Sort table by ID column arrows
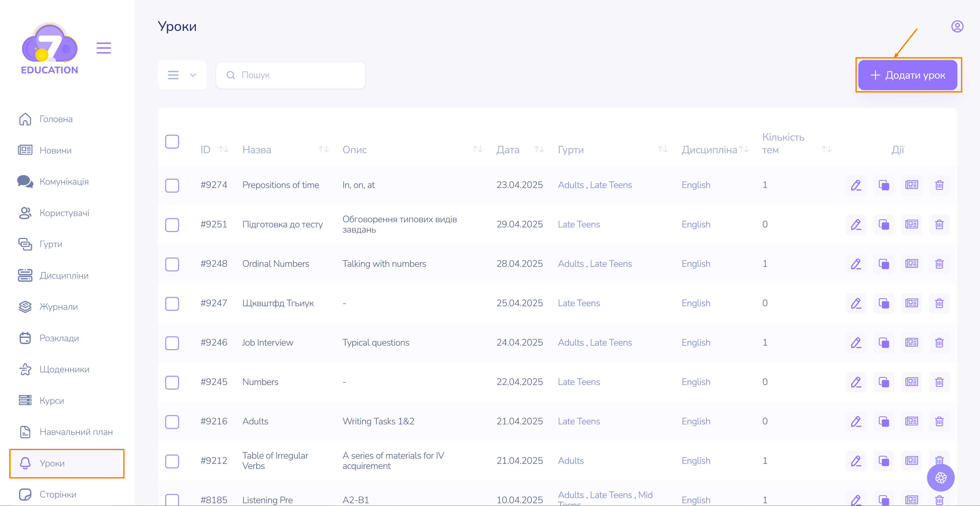The image size is (980, 506). pyautogui.click(x=223, y=149)
